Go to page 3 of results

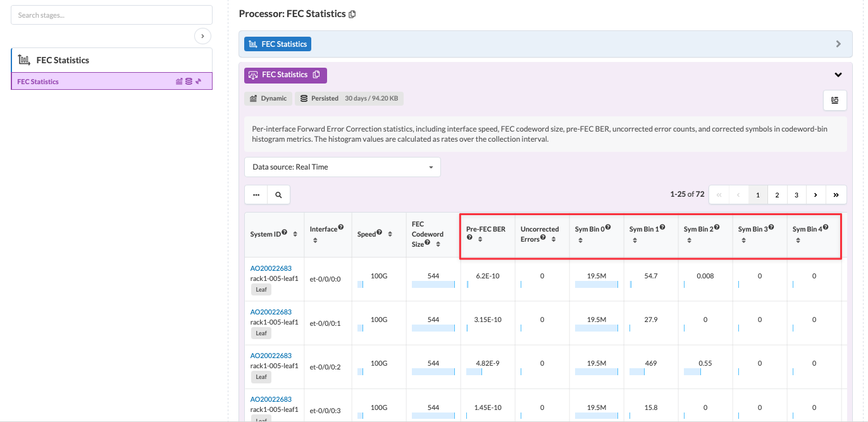(x=797, y=195)
